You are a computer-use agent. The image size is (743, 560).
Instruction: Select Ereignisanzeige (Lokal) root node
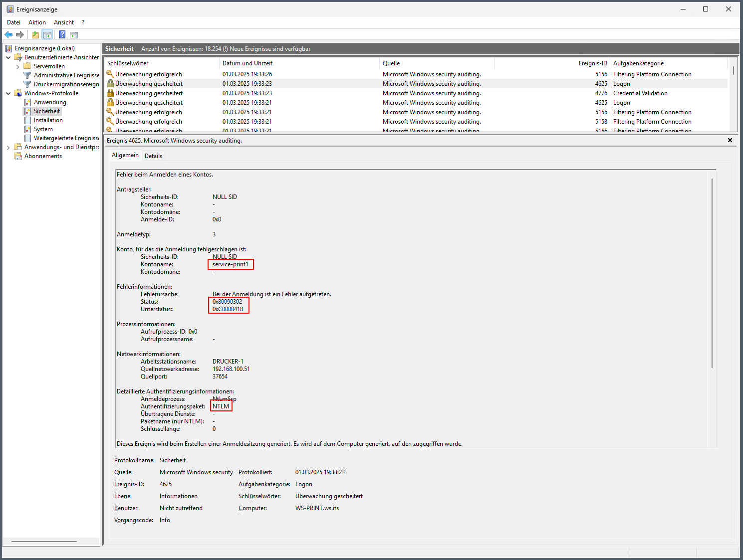pos(45,48)
